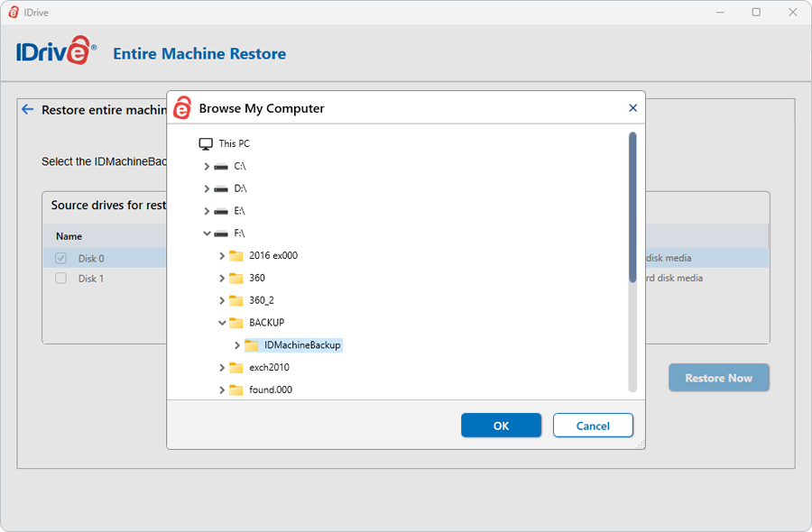Click Cancel in Browse My Computer
Viewport: 812px width, 532px height.
pyautogui.click(x=593, y=426)
